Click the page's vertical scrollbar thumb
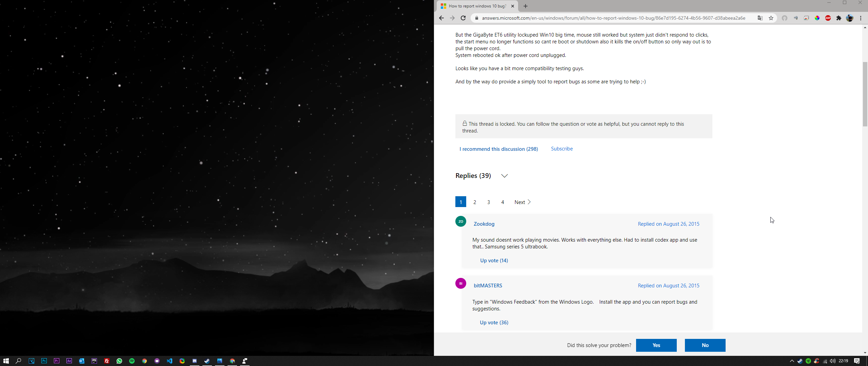This screenshot has height=366, width=868. [865, 94]
